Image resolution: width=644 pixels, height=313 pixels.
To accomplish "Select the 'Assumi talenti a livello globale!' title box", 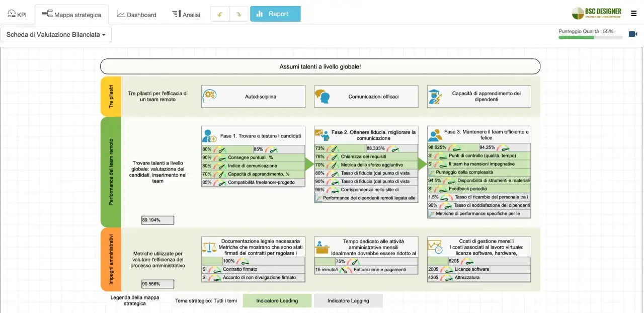I will point(320,66).
